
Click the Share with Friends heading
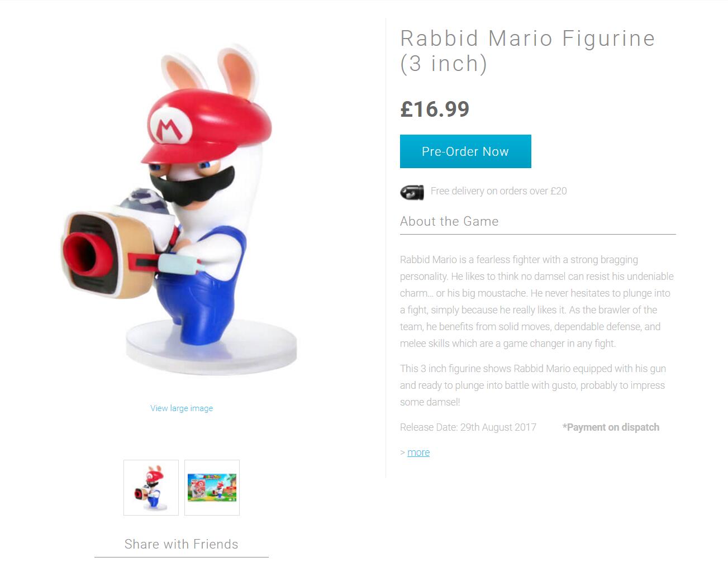pos(182,544)
